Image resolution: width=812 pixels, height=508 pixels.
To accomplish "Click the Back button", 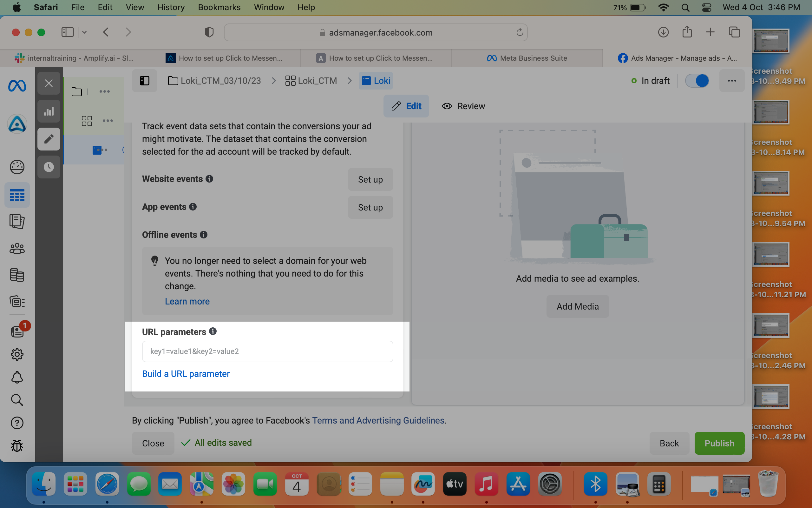I will coord(669,443).
